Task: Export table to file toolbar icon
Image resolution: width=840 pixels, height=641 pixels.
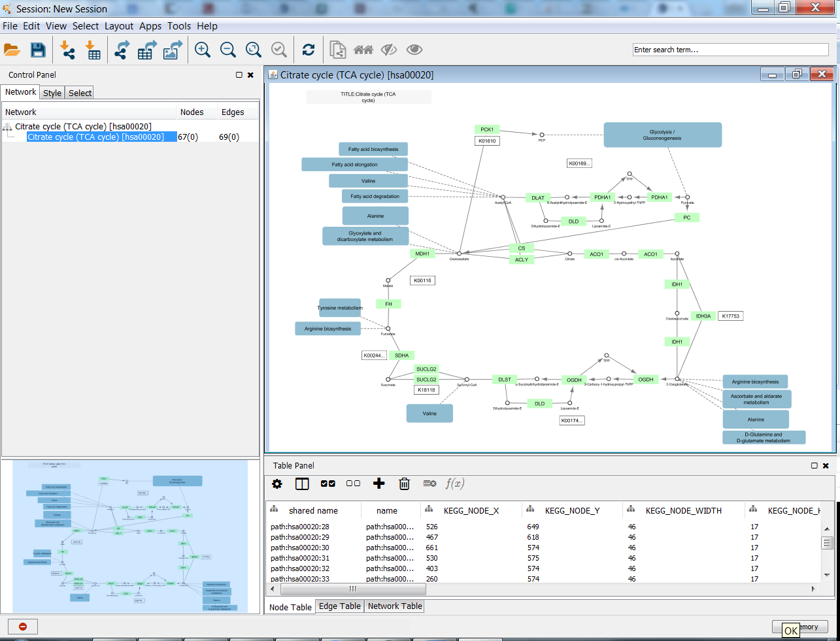Action: pos(147,50)
